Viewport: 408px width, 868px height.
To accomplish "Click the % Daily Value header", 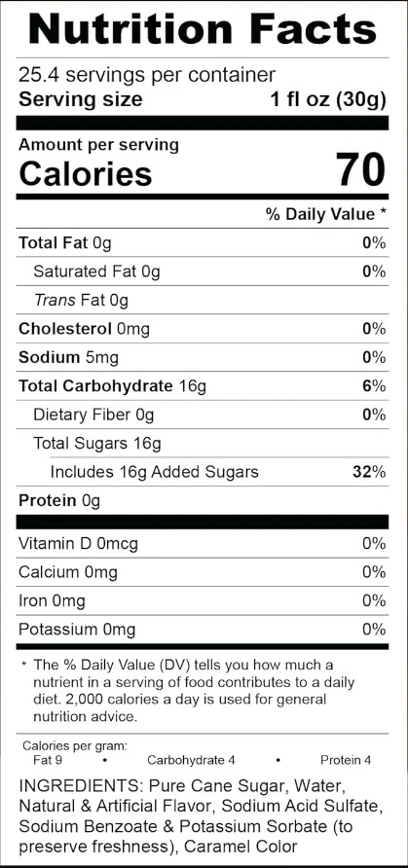I will [326, 215].
